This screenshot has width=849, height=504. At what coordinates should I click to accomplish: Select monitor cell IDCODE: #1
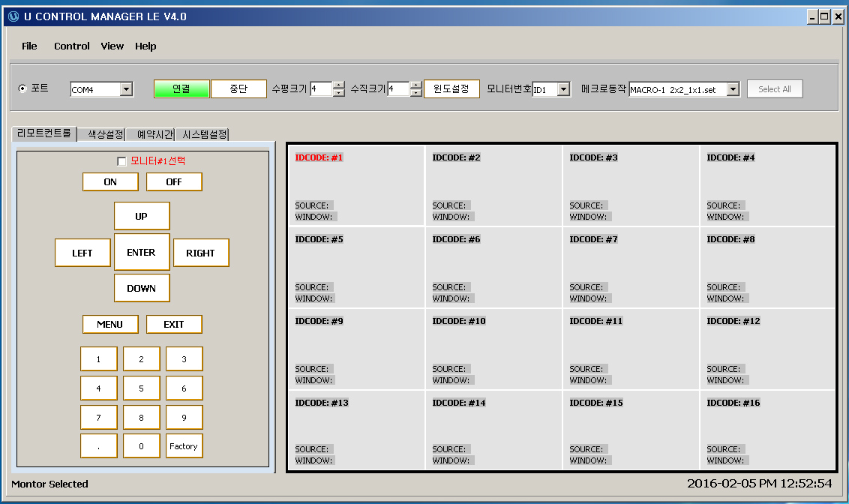[356, 185]
